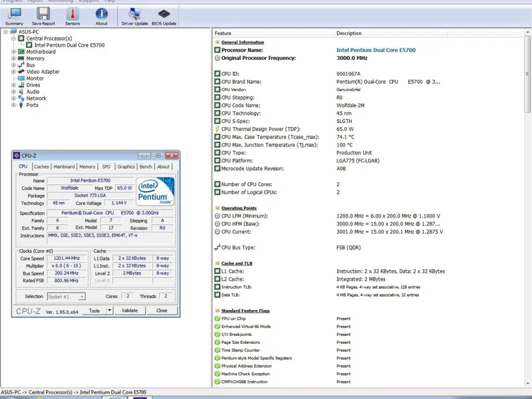The height and width of the screenshot is (399, 532).
Task: Click the BIOS Update chip icon
Action: (x=164, y=15)
